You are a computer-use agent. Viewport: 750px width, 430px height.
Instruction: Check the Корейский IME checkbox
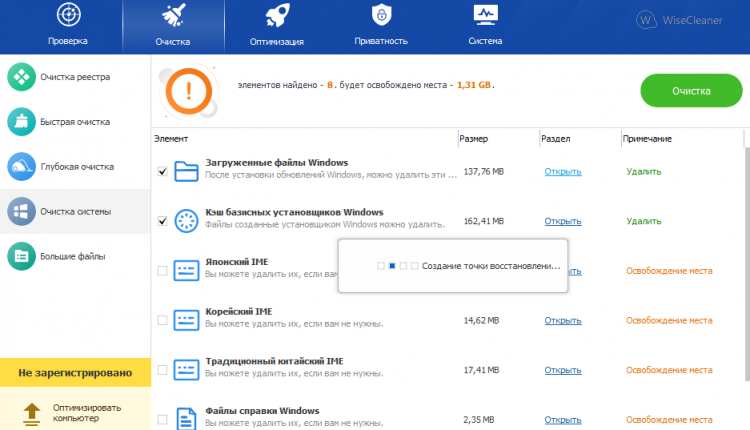(163, 320)
